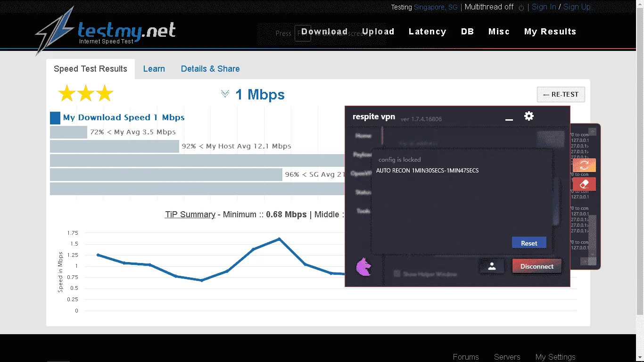Click the testmy.net lightning bolt logo
This screenshot has height=362, width=644.
54,31
